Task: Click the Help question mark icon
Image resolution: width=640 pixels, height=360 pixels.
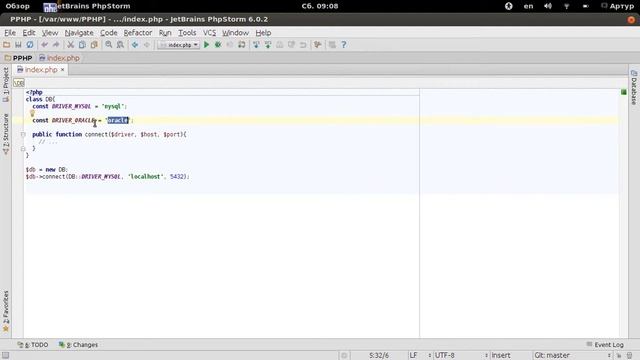Action: pos(344,44)
